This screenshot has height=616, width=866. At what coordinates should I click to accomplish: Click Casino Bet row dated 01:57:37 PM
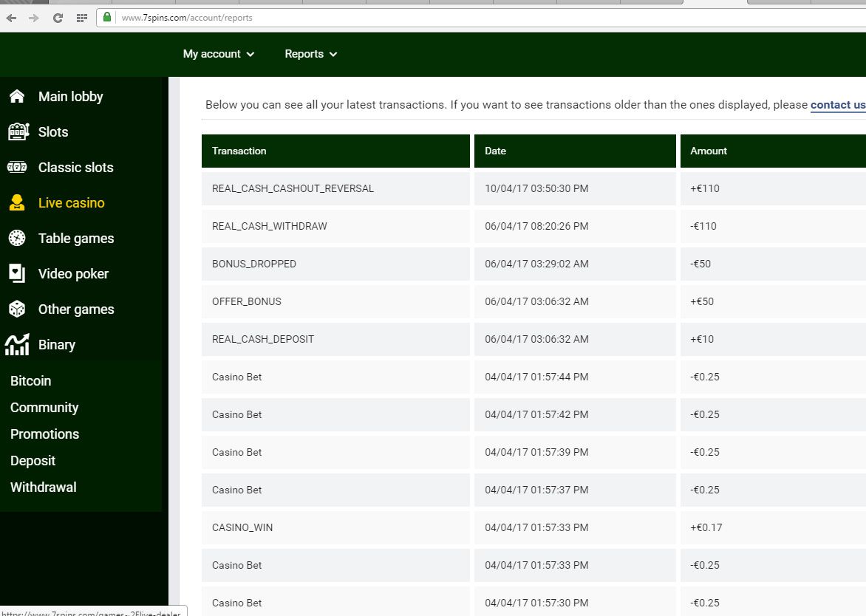pos(533,490)
